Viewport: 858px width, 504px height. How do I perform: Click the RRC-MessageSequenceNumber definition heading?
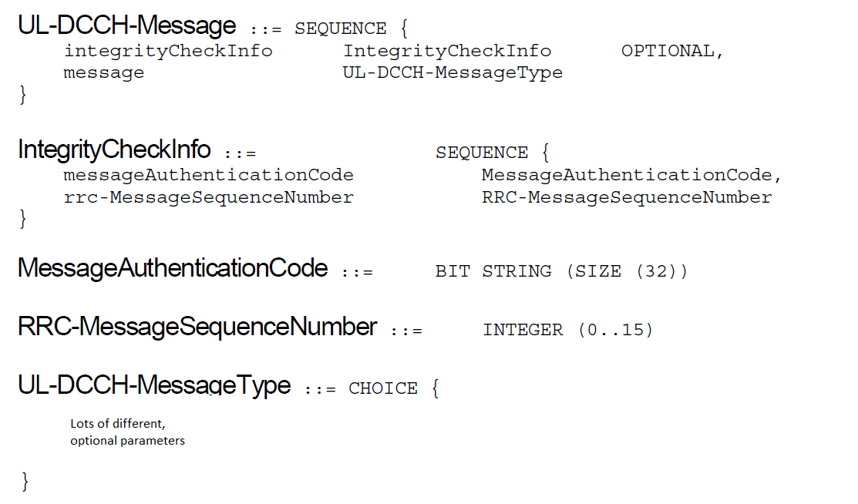click(197, 327)
